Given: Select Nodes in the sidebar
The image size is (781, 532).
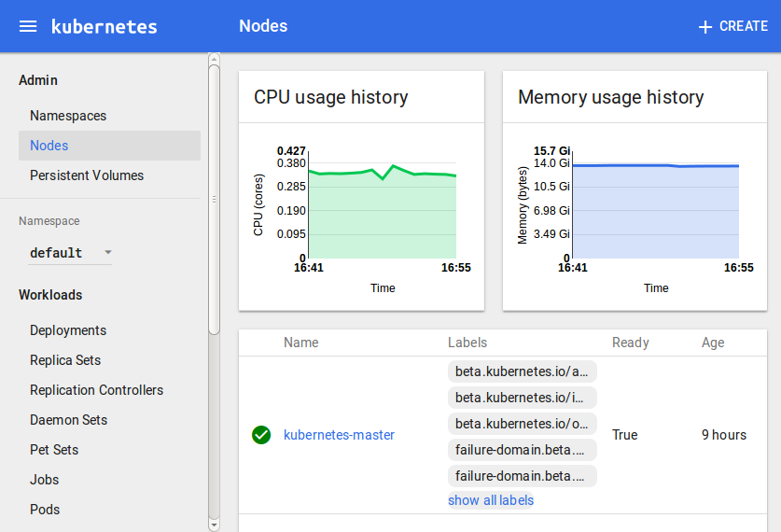Looking at the screenshot, I should click(x=49, y=146).
